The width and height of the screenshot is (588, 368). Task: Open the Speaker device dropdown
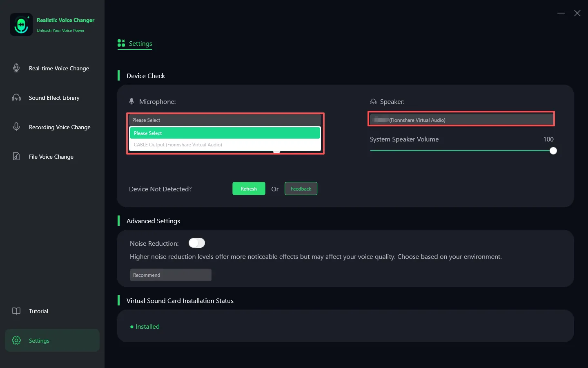(x=461, y=120)
